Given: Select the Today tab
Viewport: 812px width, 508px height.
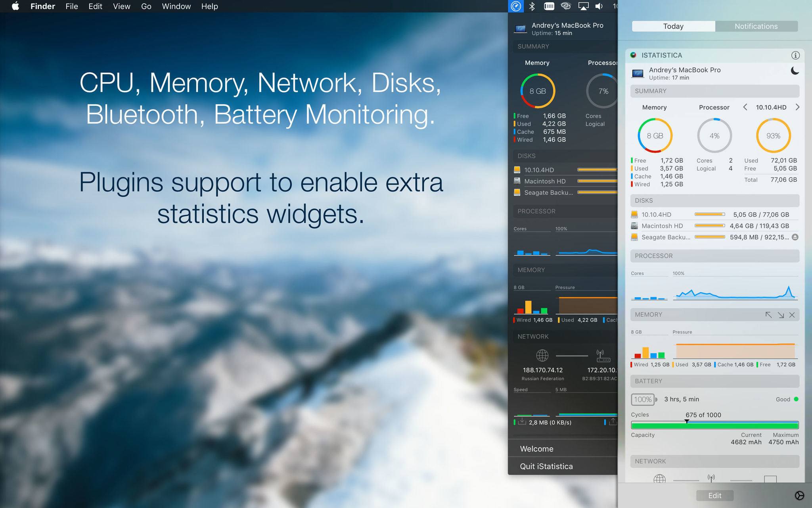Looking at the screenshot, I should [x=673, y=26].
